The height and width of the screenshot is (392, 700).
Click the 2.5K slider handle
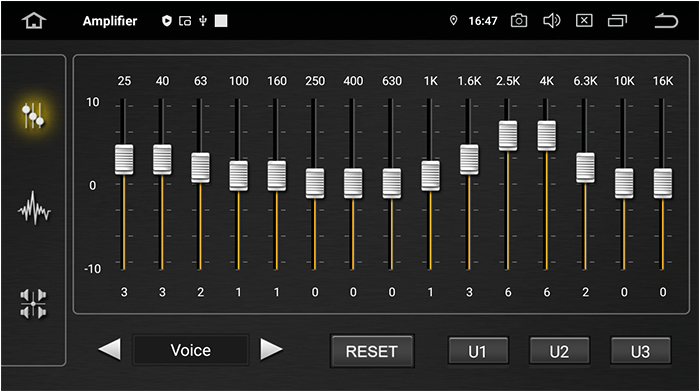pos(508,136)
